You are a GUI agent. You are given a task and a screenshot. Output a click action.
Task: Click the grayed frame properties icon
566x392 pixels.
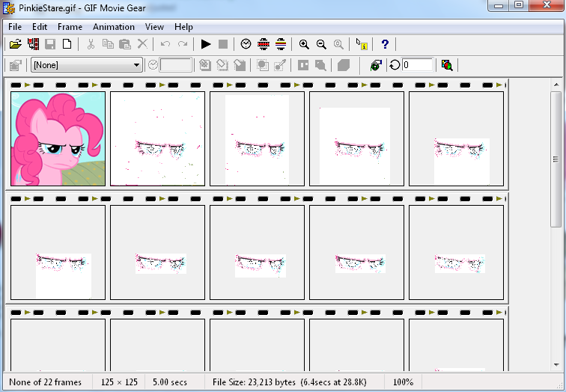tap(16, 65)
